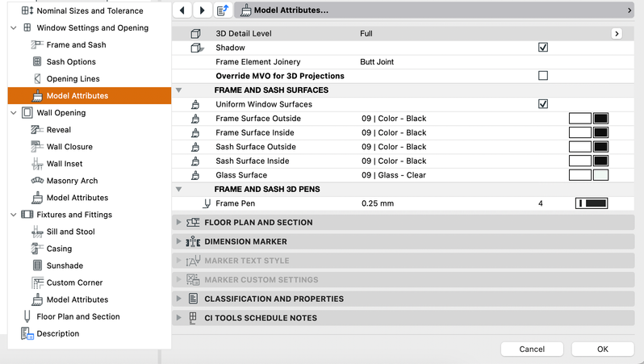The height and width of the screenshot is (364, 644).
Task: Click the Frame Surface Outside black swatch
Action: point(600,119)
